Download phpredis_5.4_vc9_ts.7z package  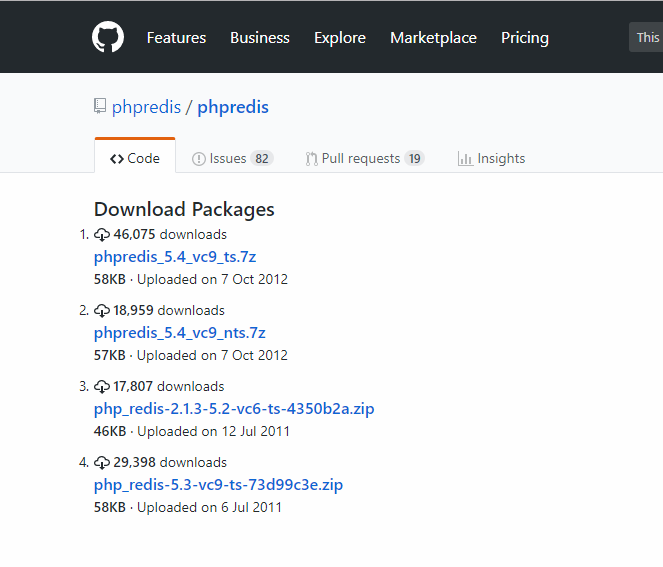pos(175,257)
